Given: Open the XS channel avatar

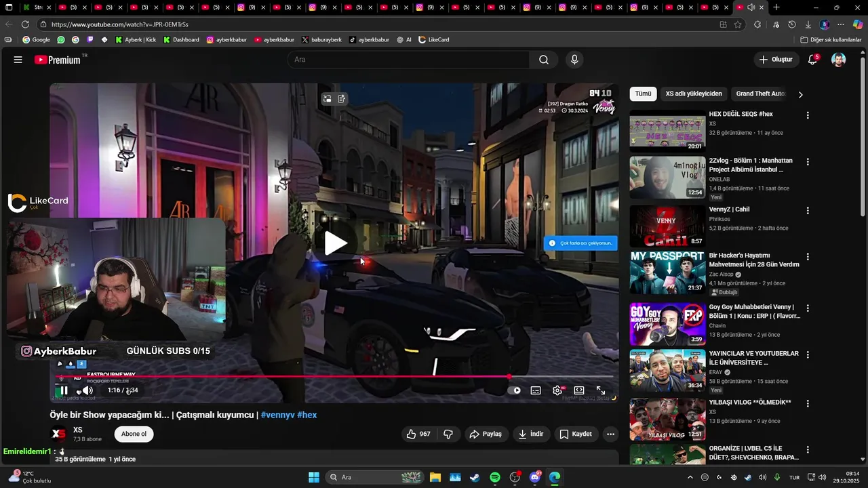Looking at the screenshot, I should tap(59, 434).
